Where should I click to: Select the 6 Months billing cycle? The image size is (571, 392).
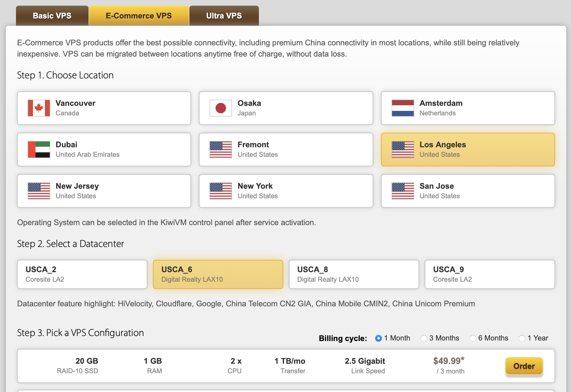[x=473, y=338]
